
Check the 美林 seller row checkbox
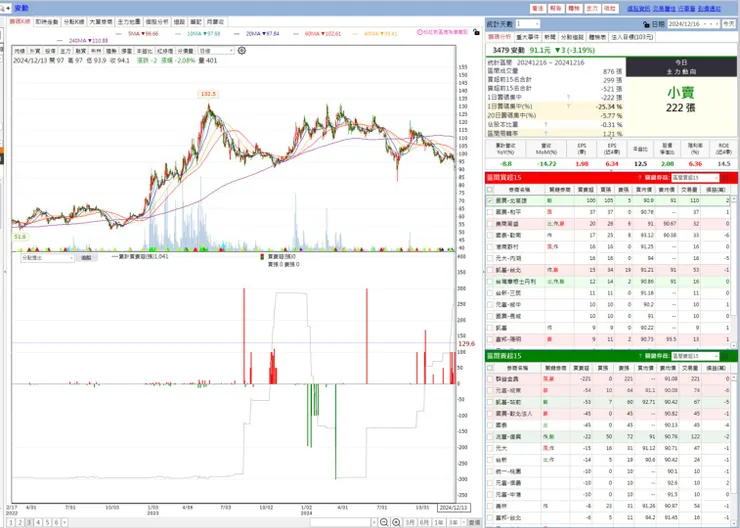pyautogui.click(x=490, y=506)
